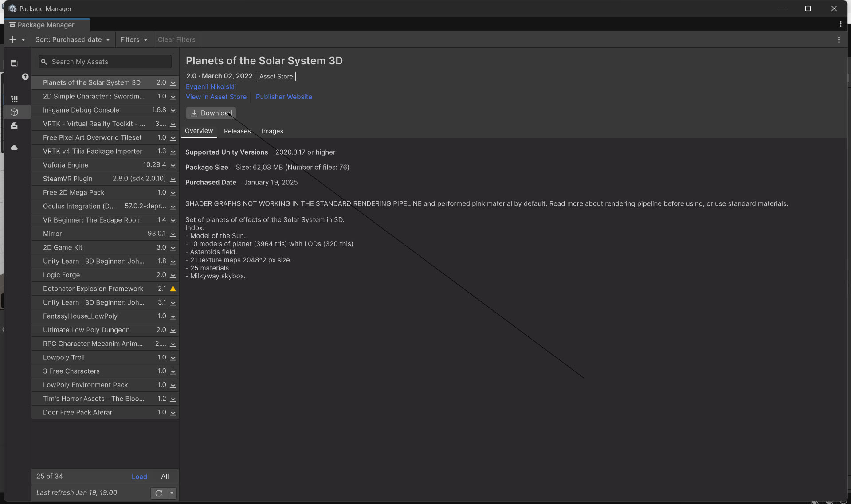Click download icon beside Vuforia Engine
Screen dimensions: 851x504
[x=173, y=165]
